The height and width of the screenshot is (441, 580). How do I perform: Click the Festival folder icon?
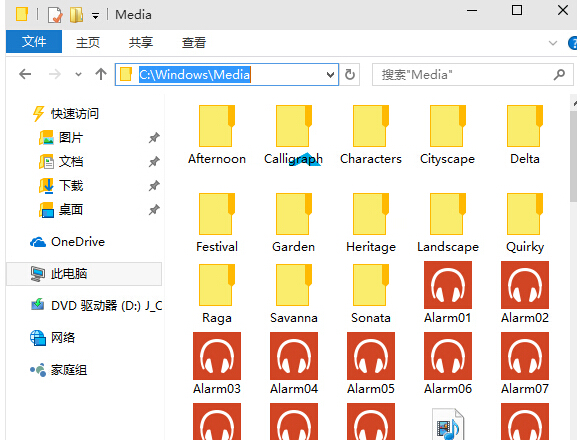[x=217, y=214]
